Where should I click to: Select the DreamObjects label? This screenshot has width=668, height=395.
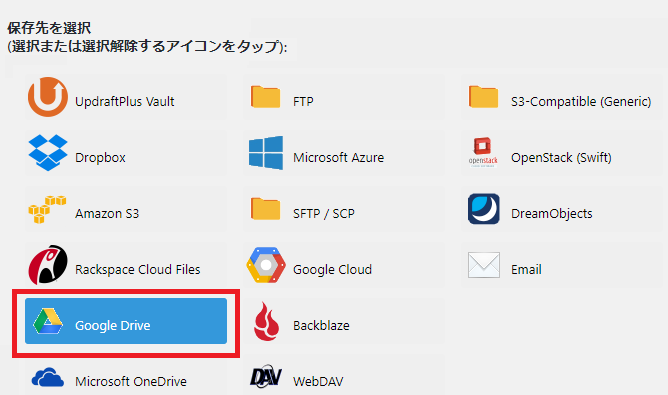(551, 213)
